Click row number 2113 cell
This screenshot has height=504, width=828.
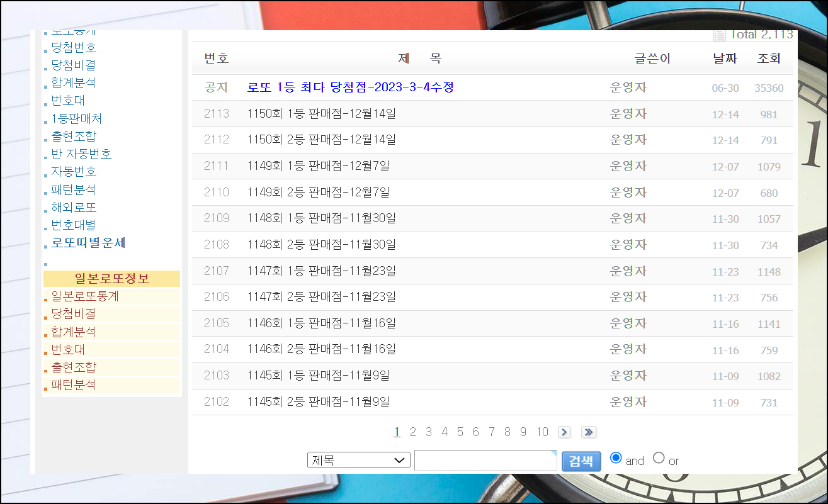pyautogui.click(x=217, y=114)
